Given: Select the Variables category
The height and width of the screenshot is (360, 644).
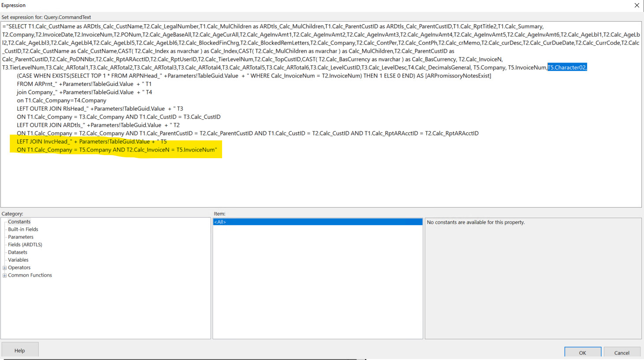Looking at the screenshot, I should (x=18, y=260).
